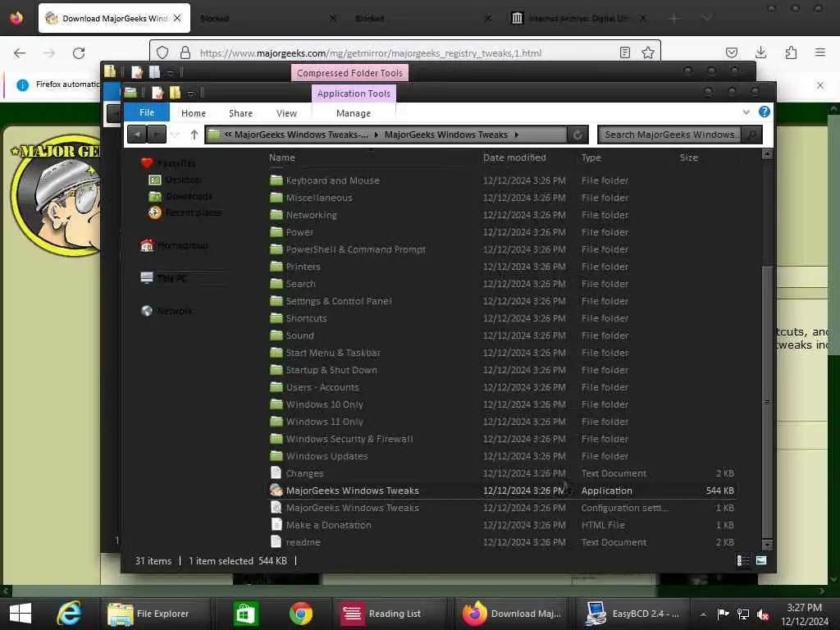This screenshot has width=840, height=630.
Task: Sort by Date modified column header
Action: (514, 157)
